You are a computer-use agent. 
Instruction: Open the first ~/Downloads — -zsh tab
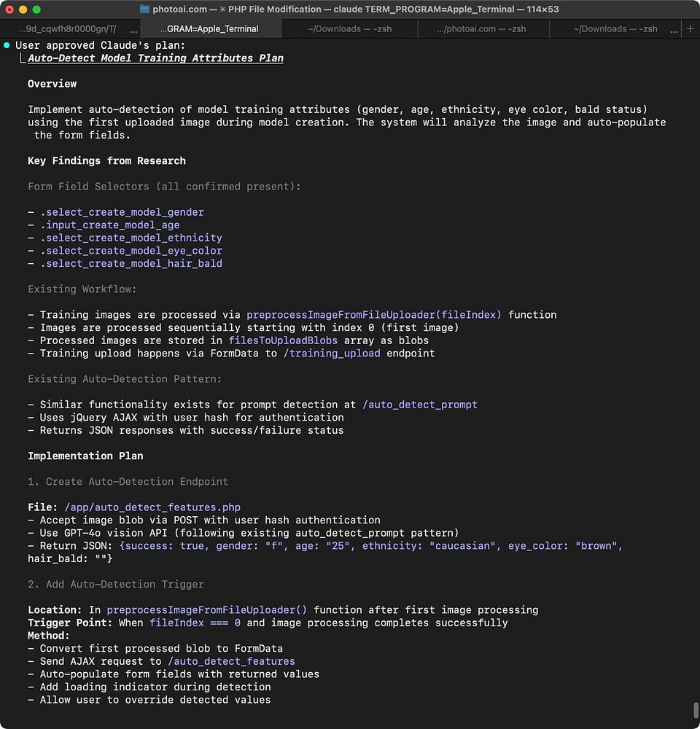coord(349,29)
